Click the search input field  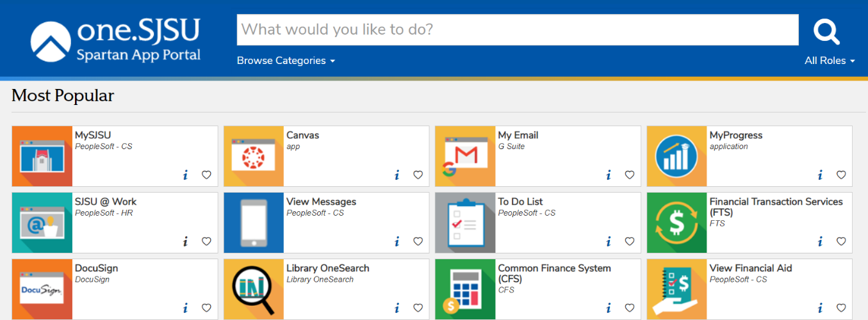pos(518,30)
